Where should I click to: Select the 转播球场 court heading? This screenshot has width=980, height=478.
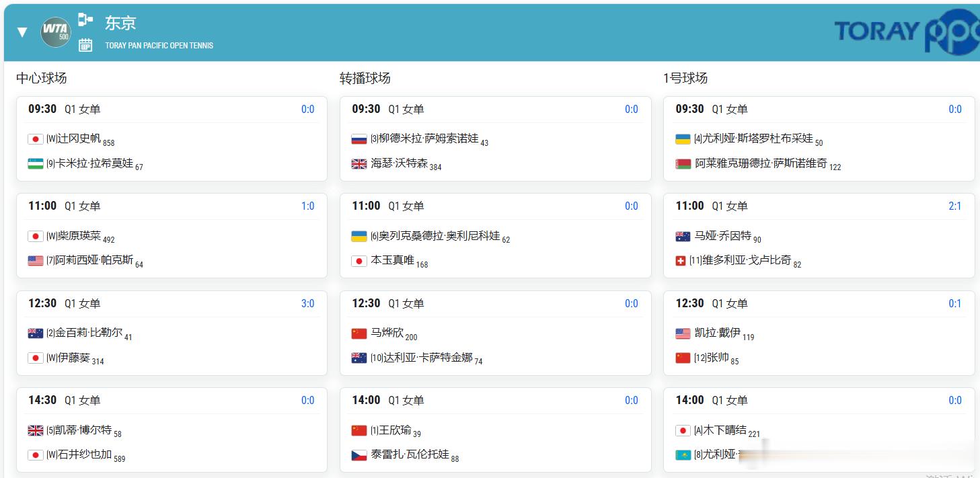coord(365,78)
